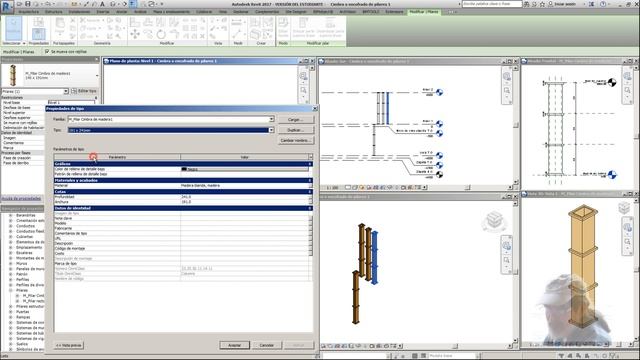Collapse the Gráficos parameter group
640x360 pixels.
click(x=310, y=164)
